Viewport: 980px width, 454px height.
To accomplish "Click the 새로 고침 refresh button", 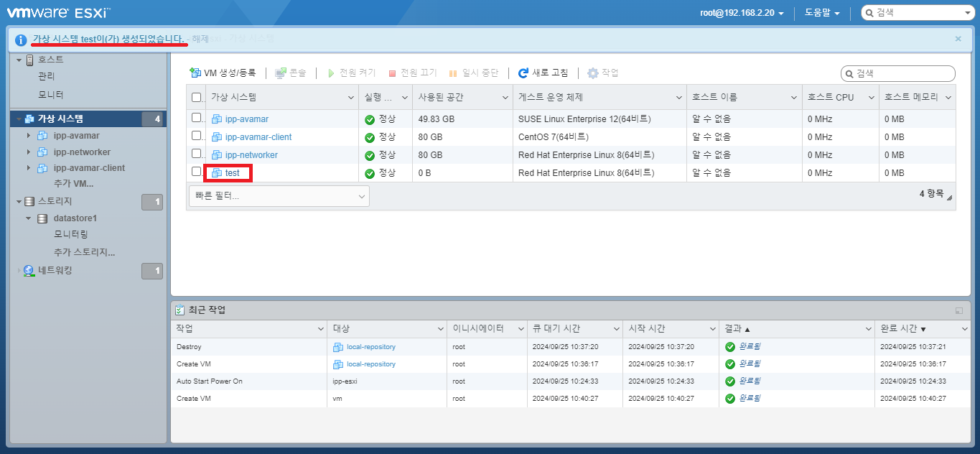I will point(543,73).
